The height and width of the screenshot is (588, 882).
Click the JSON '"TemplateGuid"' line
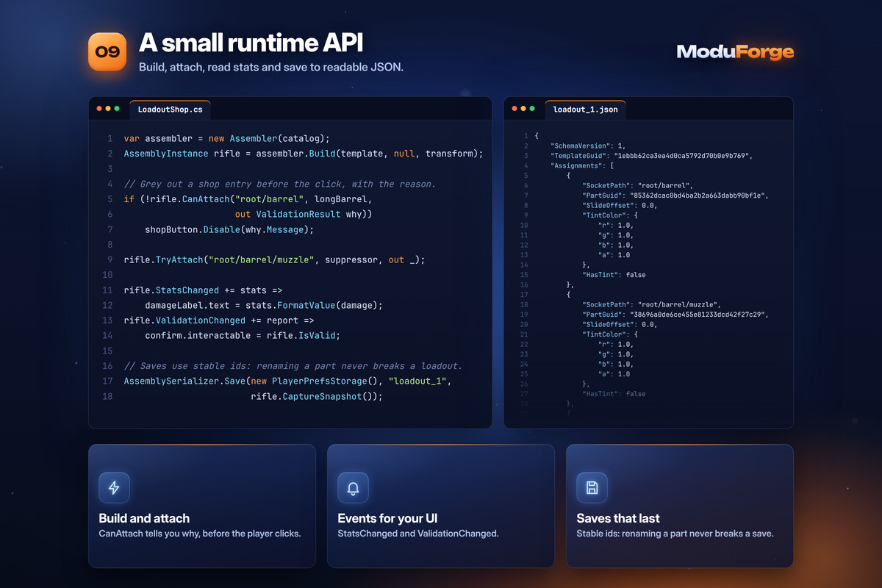[x=650, y=156]
